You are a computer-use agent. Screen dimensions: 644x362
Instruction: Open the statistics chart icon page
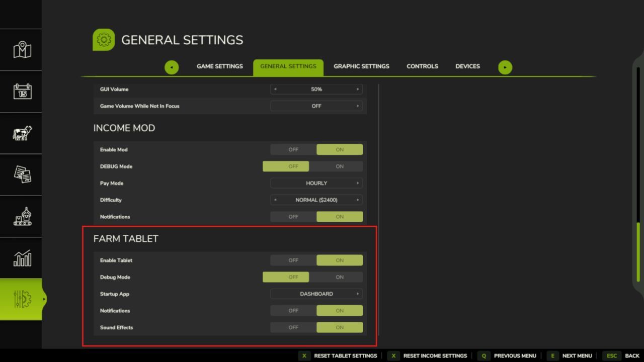[22, 258]
